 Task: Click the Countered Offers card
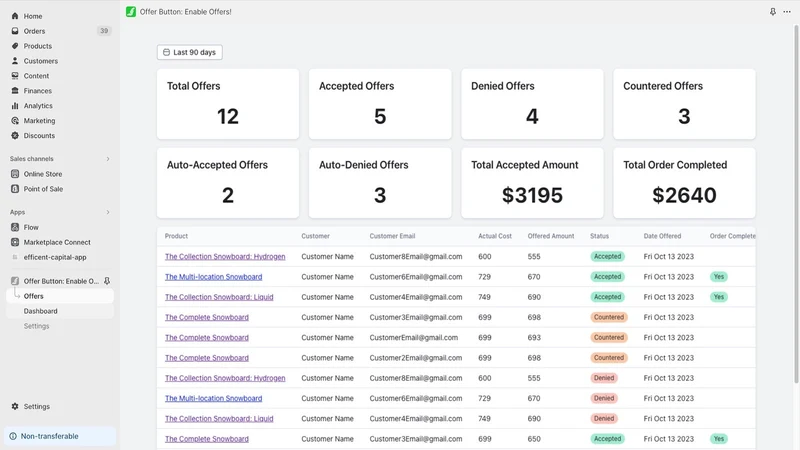pos(684,104)
